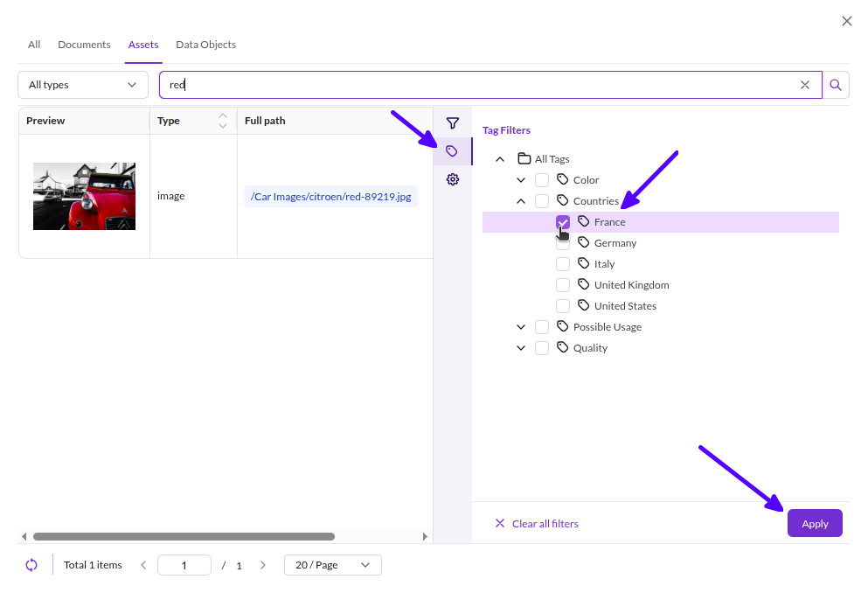
Task: Open the 20 / Page size dropdown
Action: point(333,565)
